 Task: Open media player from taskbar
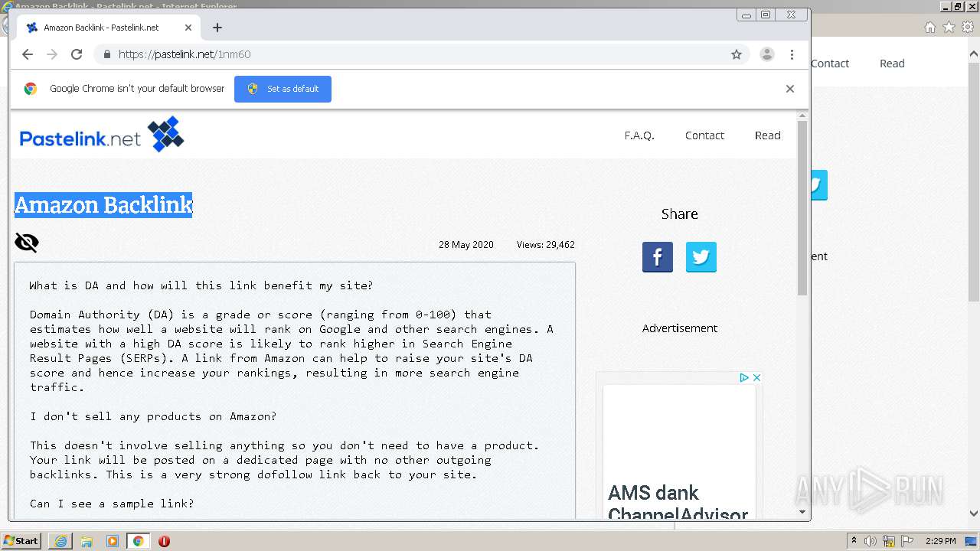point(113,541)
